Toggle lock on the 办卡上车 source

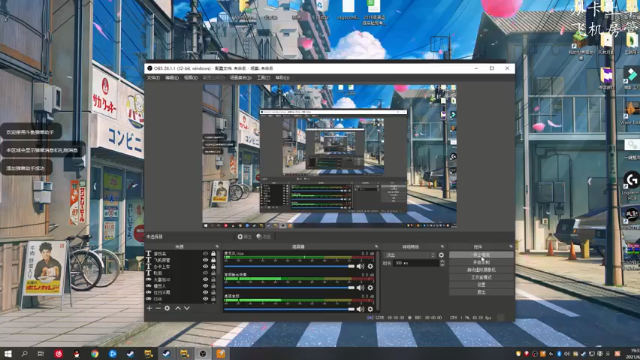tap(213, 267)
